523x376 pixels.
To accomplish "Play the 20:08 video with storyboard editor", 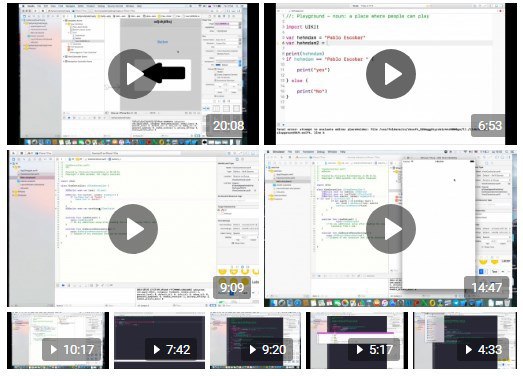I will pyautogui.click(x=133, y=74).
